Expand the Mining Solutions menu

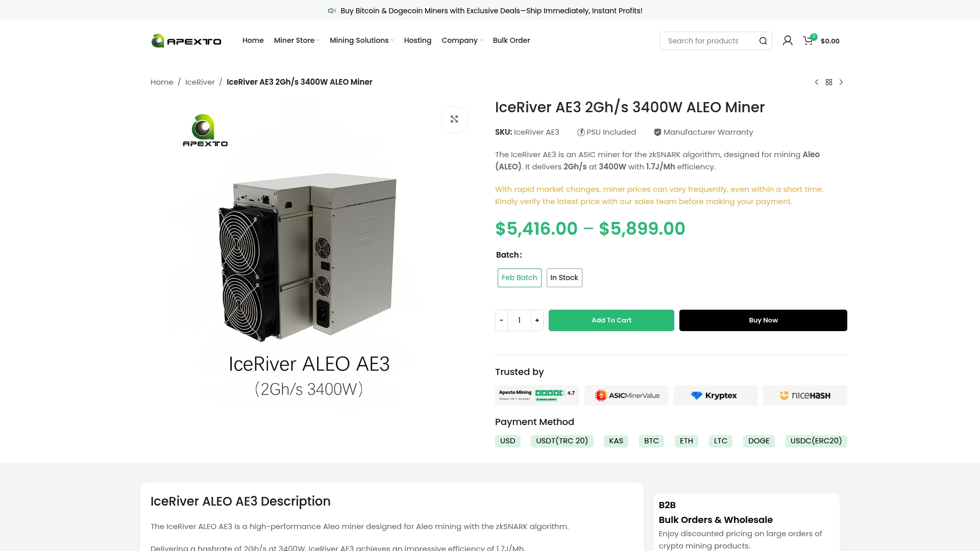359,40
